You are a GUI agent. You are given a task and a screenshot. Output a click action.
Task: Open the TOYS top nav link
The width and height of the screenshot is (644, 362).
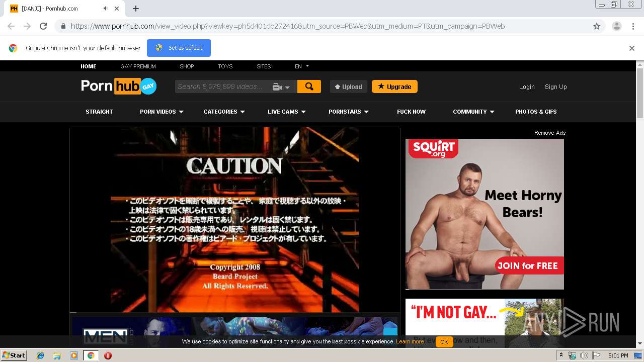tap(225, 66)
